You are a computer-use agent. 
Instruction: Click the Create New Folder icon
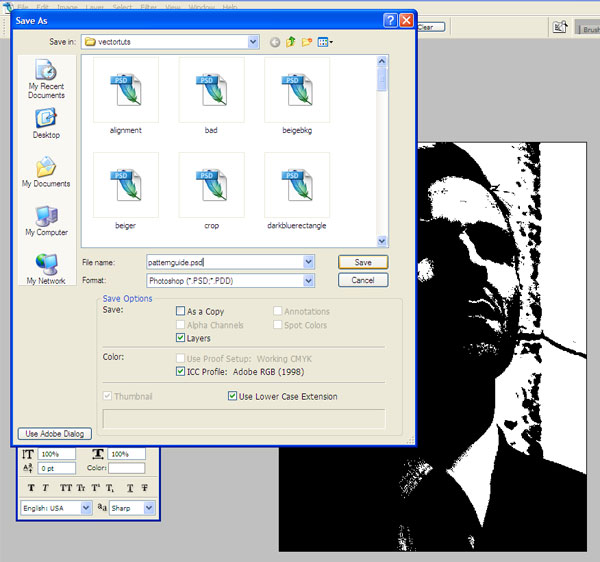tap(307, 42)
